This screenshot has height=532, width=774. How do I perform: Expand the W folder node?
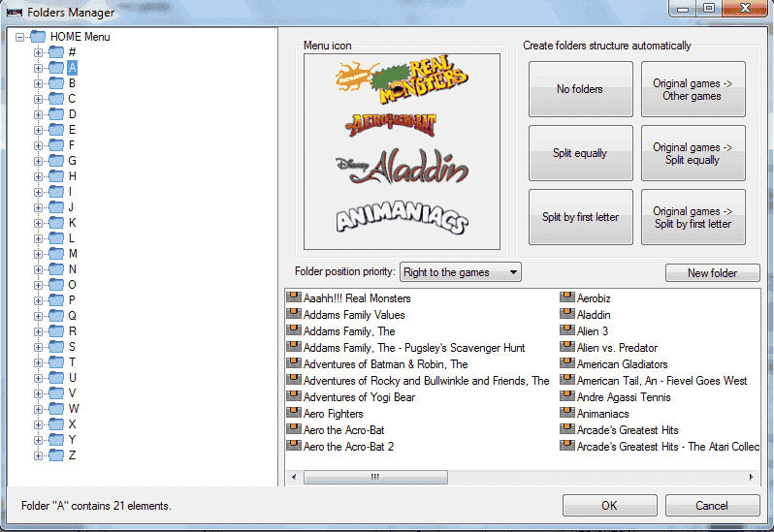click(x=38, y=409)
